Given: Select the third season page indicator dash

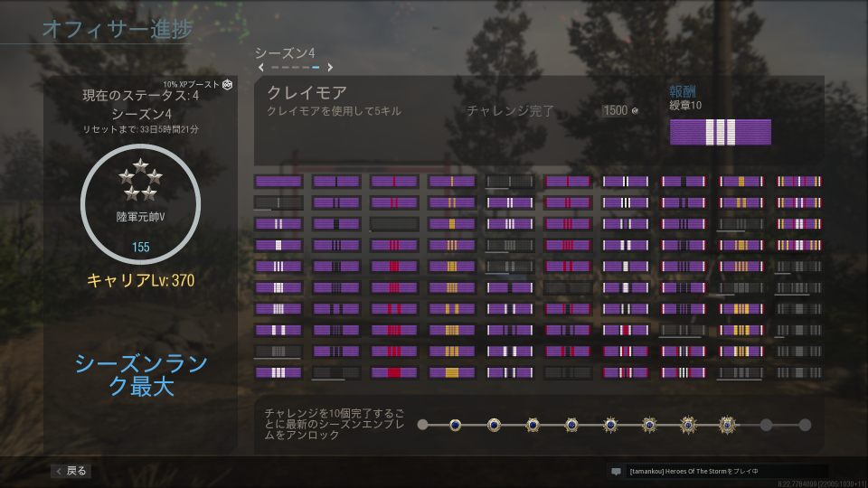Looking at the screenshot, I should pos(295,68).
